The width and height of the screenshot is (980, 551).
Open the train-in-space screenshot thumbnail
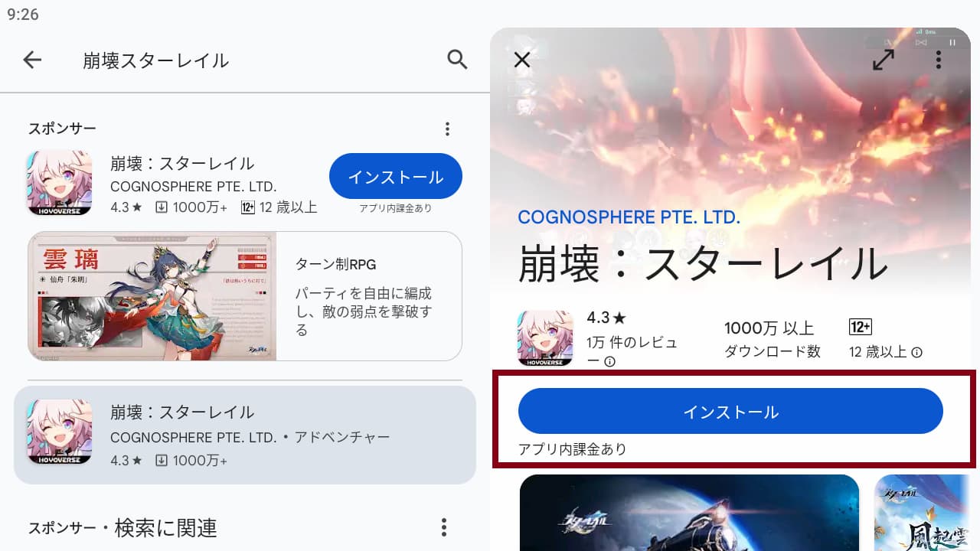689,513
